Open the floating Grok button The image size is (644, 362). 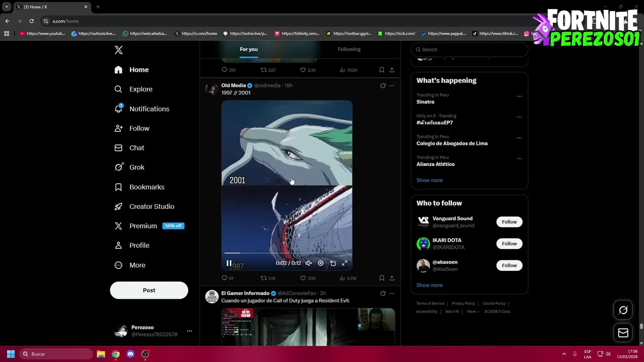tap(623, 310)
